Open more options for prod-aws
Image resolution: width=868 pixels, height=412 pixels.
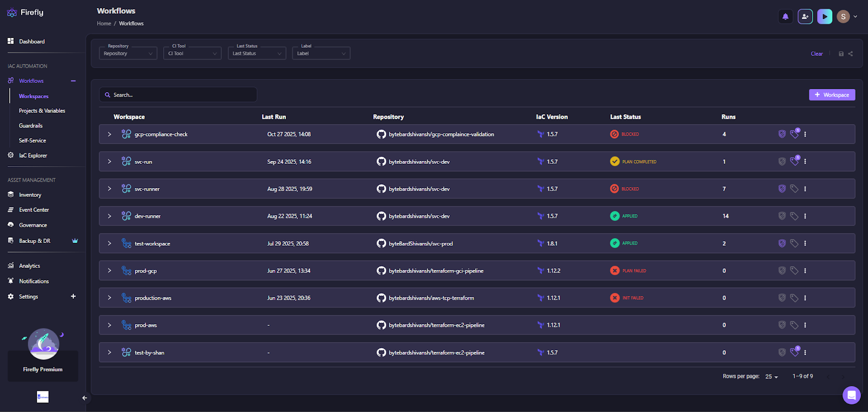[x=805, y=325]
